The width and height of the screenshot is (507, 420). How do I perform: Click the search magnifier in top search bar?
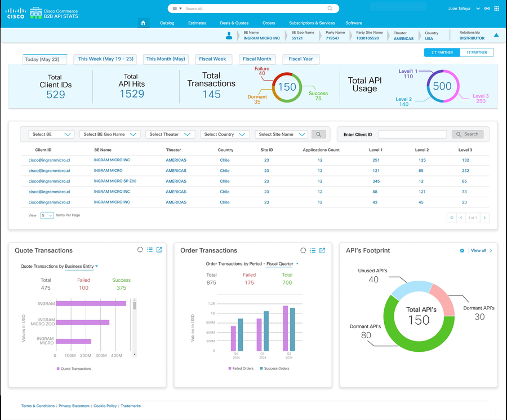[x=330, y=8]
